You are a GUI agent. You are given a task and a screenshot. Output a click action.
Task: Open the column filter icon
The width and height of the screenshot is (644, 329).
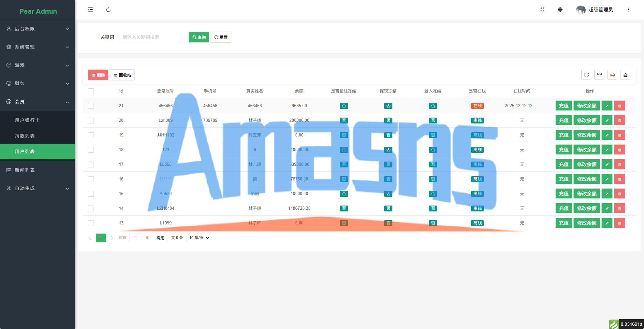point(599,75)
